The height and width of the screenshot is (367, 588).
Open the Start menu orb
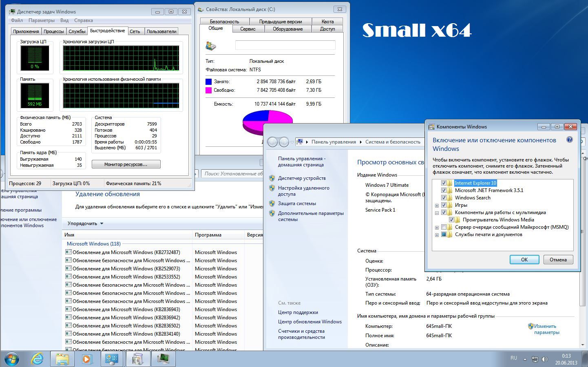[11, 359]
